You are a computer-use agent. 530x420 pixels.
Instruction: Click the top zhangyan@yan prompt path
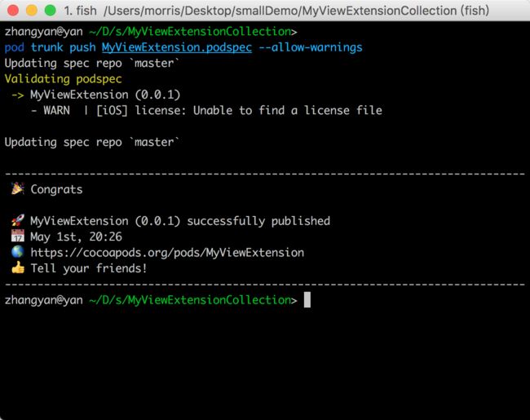[190, 32]
